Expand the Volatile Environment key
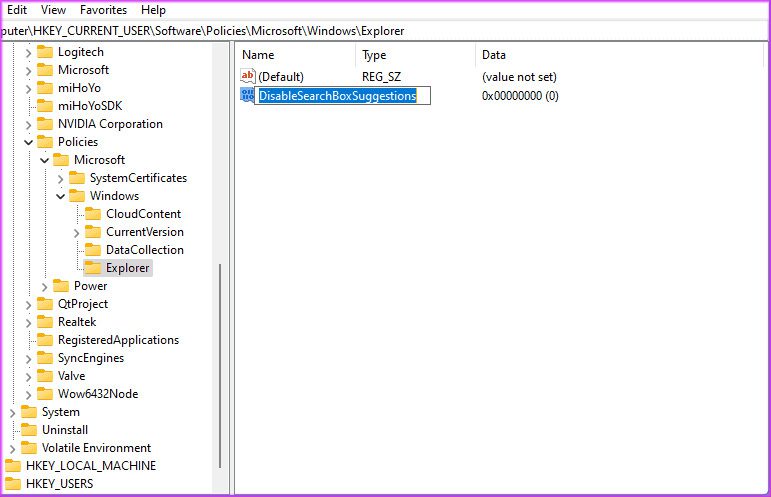 [x=12, y=449]
